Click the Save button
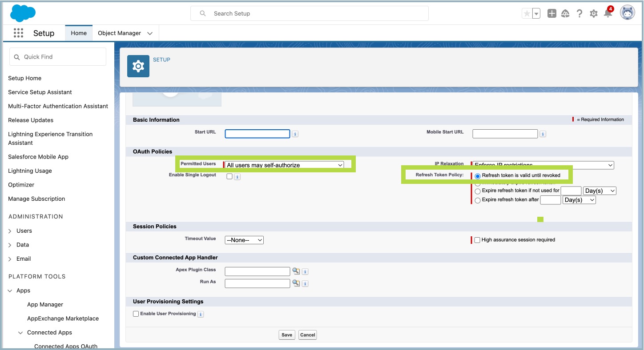 click(x=287, y=335)
